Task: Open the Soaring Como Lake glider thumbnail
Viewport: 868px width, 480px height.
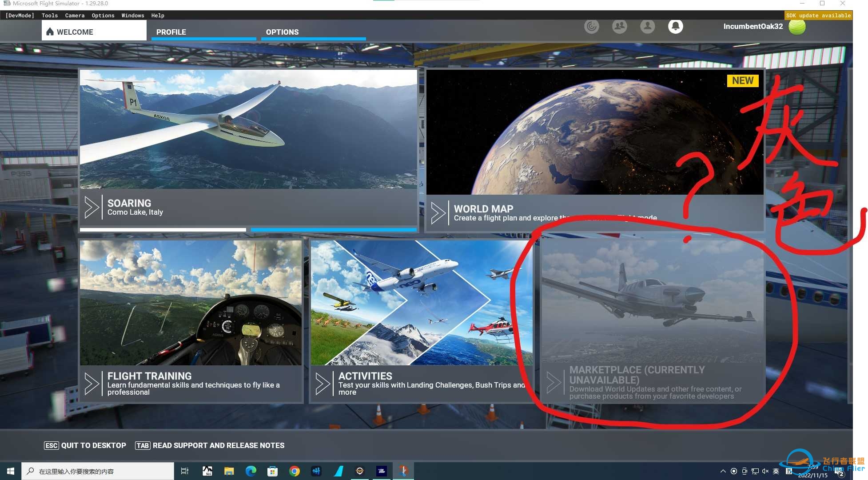Action: pyautogui.click(x=248, y=129)
